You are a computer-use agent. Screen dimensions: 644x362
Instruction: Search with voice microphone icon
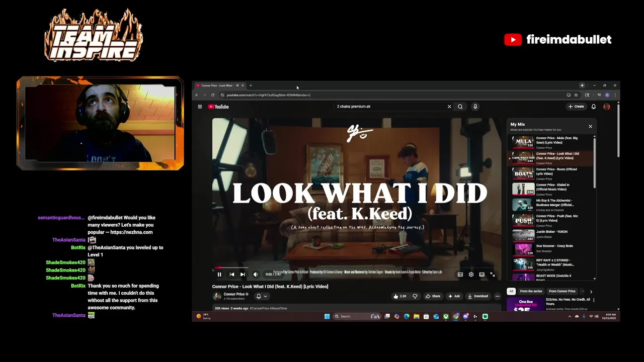coord(475,107)
